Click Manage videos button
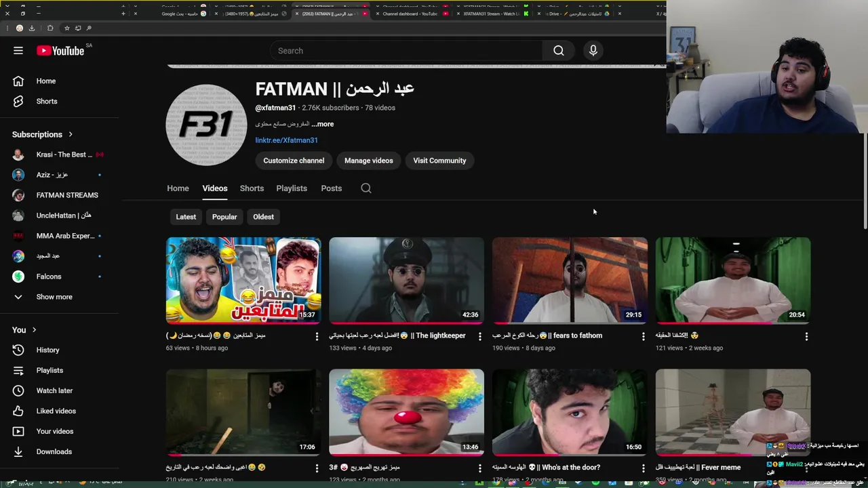Image resolution: width=868 pixels, height=488 pixels. tap(368, 161)
